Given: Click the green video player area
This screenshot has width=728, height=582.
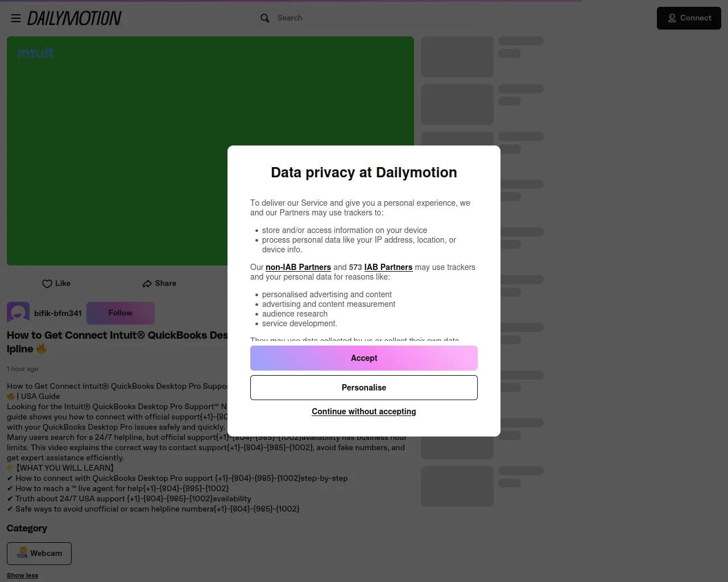Looking at the screenshot, I should (x=210, y=151).
